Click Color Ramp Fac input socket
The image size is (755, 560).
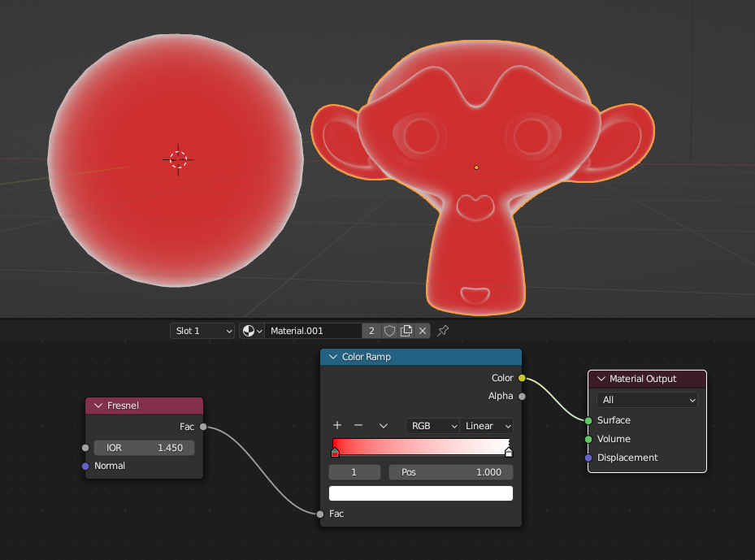pyautogui.click(x=320, y=514)
